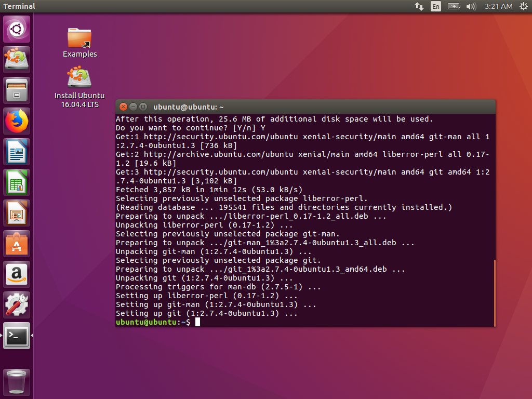
Task: Launch LibreOffice Calc
Action: coord(16,182)
